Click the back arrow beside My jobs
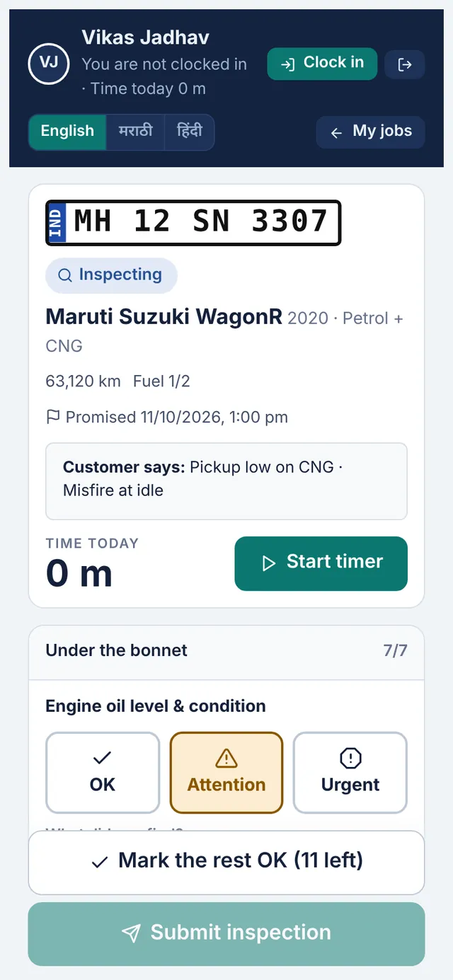This screenshot has width=453, height=980. (x=336, y=132)
